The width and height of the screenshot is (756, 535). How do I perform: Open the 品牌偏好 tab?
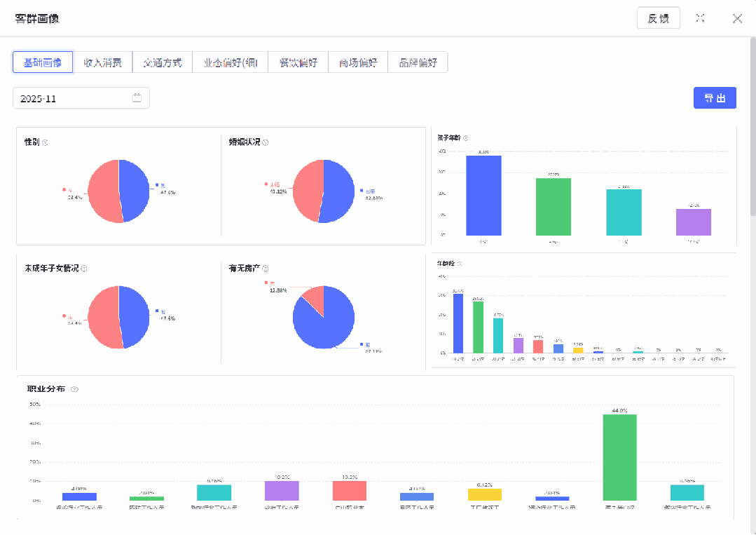coord(418,62)
